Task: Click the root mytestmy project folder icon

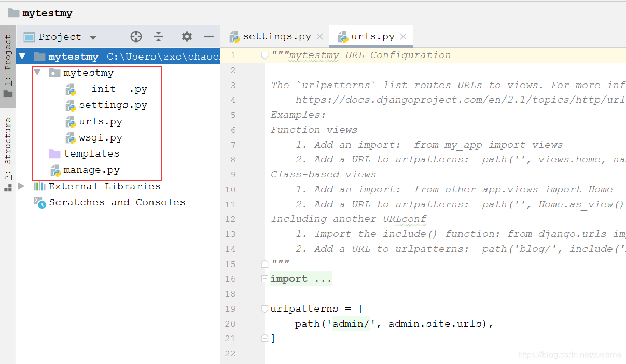Action: pos(39,57)
